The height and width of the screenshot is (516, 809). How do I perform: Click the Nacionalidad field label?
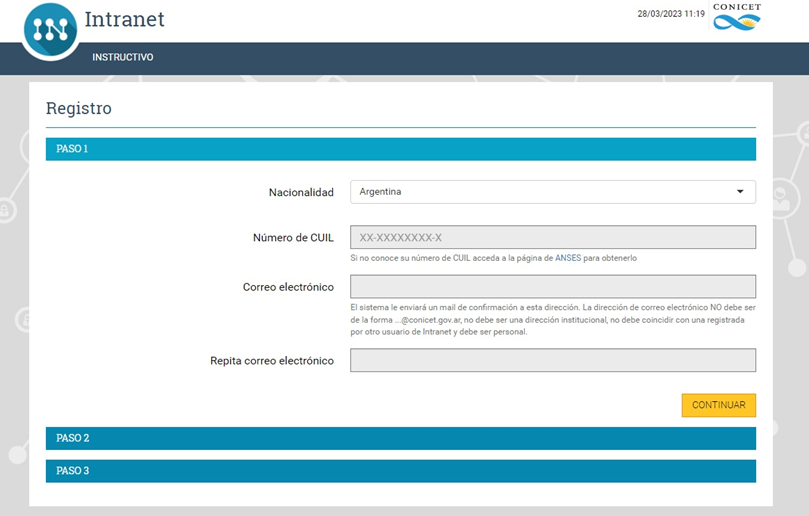[301, 192]
